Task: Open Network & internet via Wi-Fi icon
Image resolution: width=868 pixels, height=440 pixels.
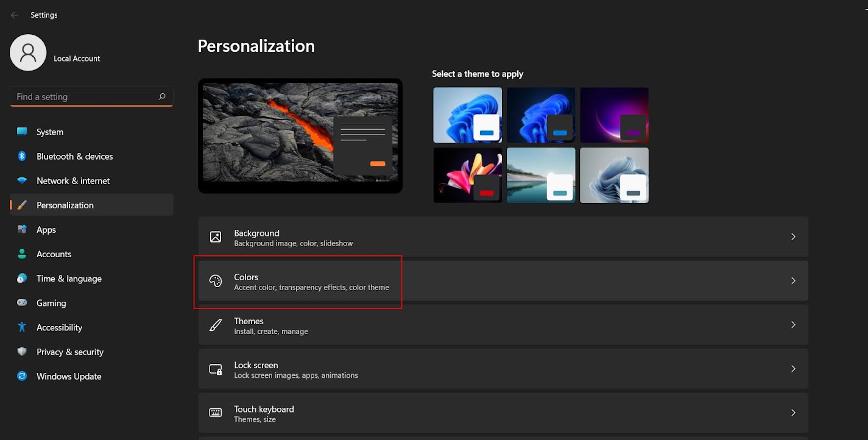Action: [x=22, y=181]
